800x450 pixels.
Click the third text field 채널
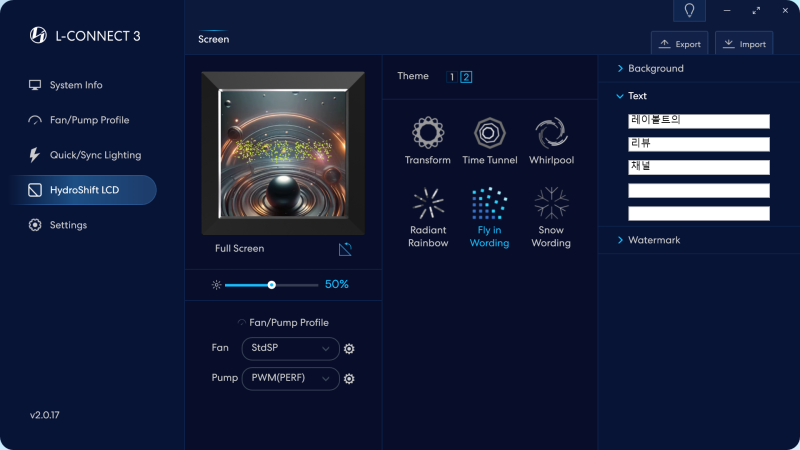(698, 167)
